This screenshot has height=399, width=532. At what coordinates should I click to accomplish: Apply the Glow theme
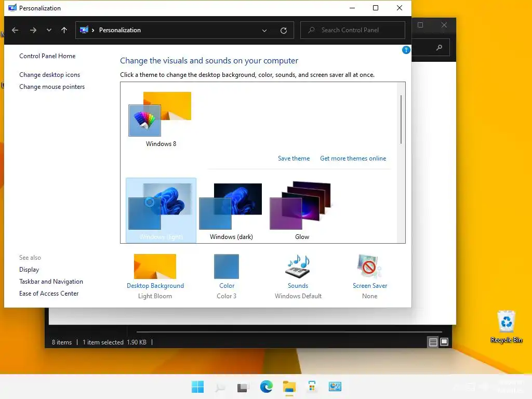[x=302, y=210]
